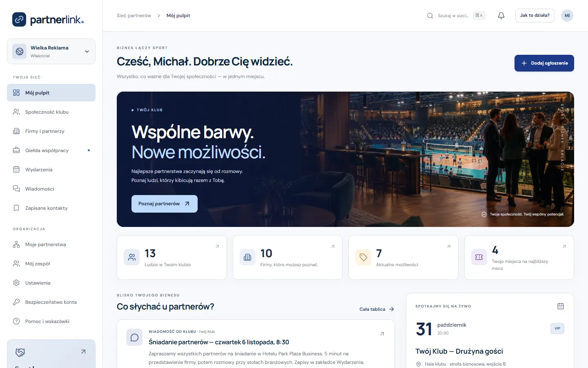The width and height of the screenshot is (588, 368).
Task: Click the VIP badge on the event
Action: pos(557,328)
